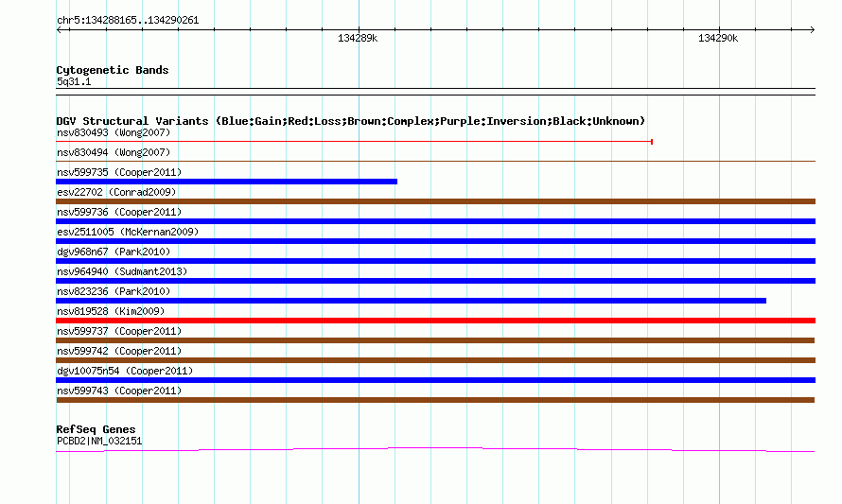
Task: Select the red nsv819528 loss bar
Action: [435, 321]
